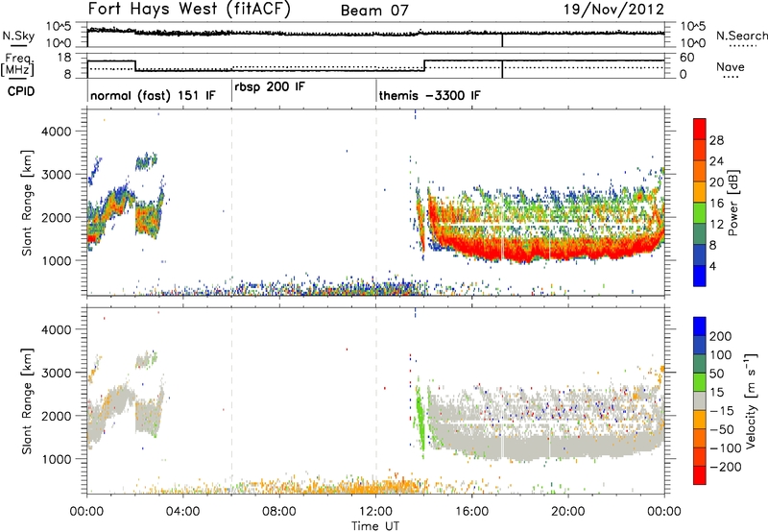768x532 pixels.
Task: Click 'Slant Range [km]' on power panel
Action: coord(27,203)
